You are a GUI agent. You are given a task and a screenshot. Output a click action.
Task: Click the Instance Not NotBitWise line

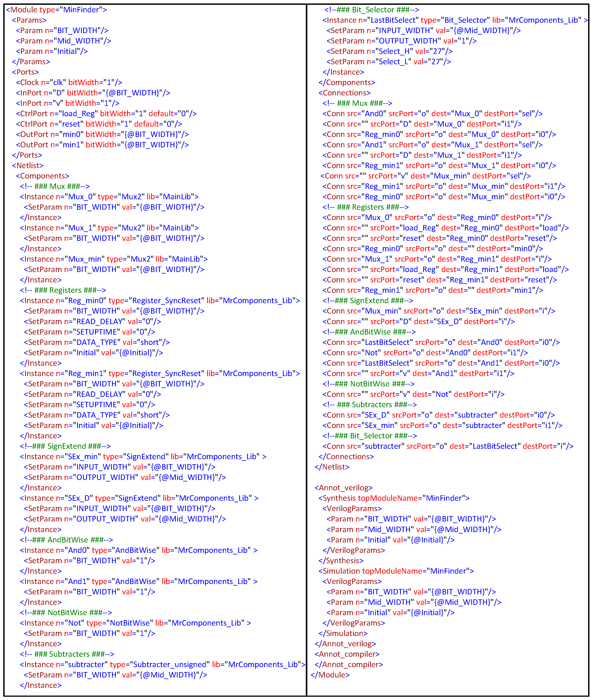(x=135, y=623)
